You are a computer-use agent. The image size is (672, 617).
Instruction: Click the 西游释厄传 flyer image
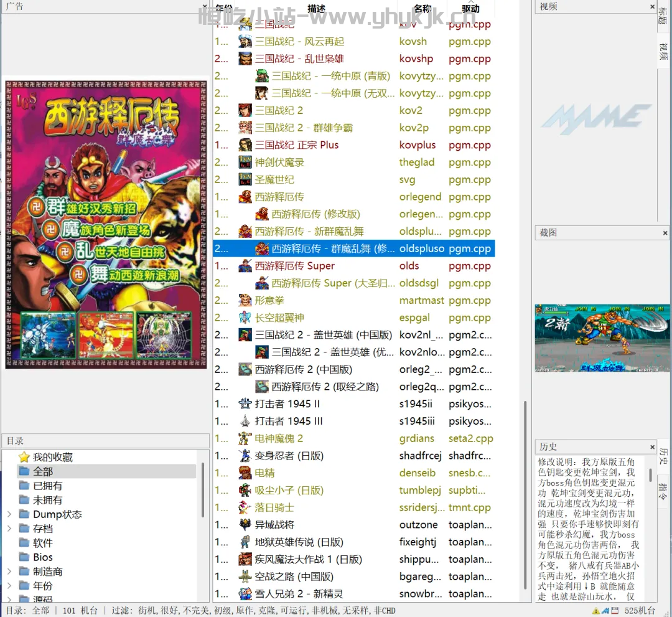click(x=106, y=225)
